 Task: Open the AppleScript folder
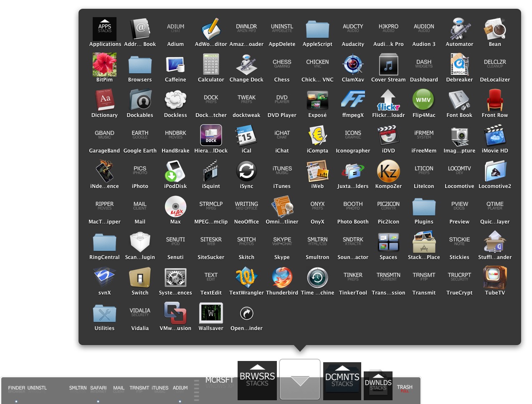pos(317,29)
